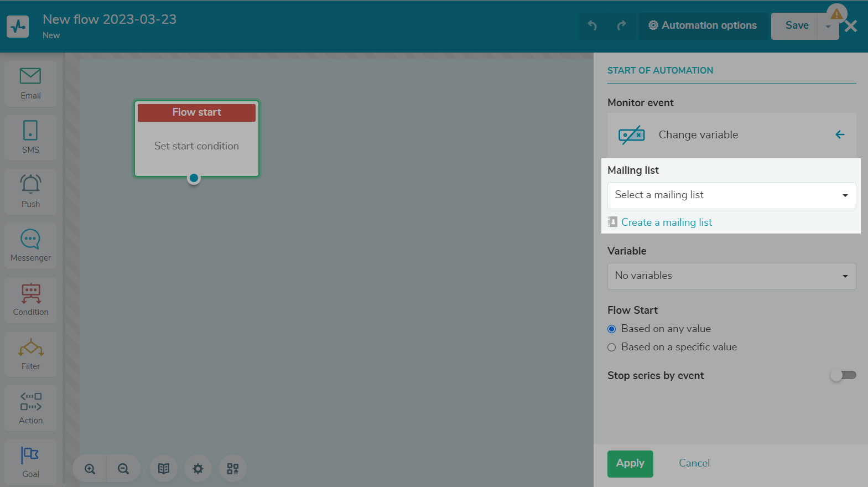Click the Start of Automation heading
The image size is (868, 487).
(660, 70)
